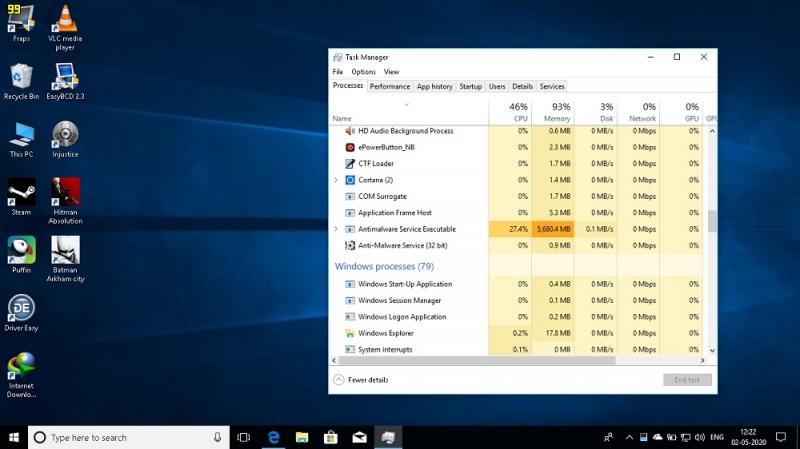
Task: Open the Task View taskbar button
Action: coord(244,437)
